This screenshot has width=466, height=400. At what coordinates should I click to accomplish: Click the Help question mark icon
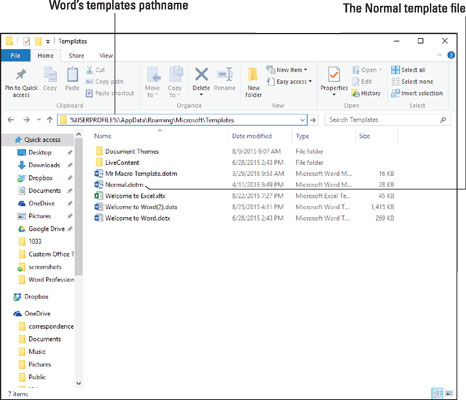point(451,55)
